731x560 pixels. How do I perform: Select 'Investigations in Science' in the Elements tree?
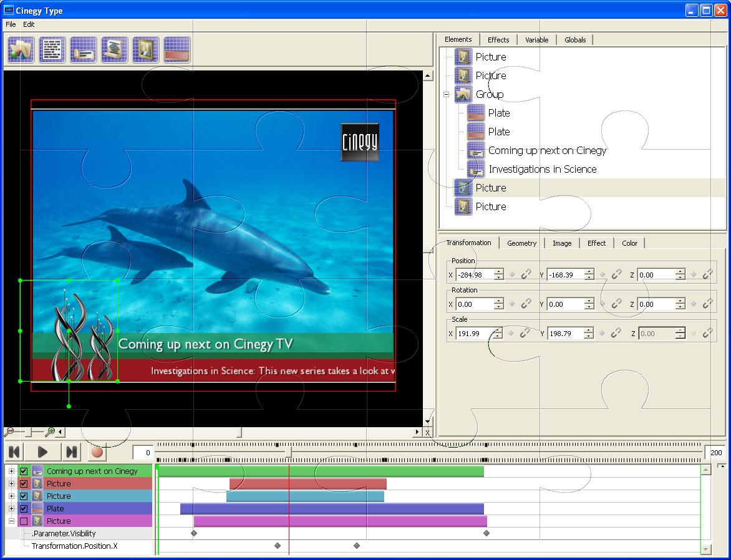pos(543,169)
